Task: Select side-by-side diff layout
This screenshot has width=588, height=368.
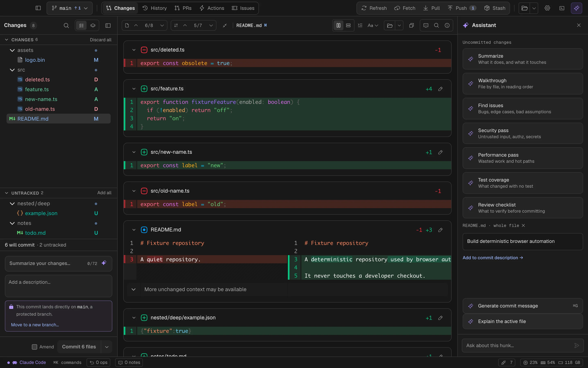Action: 338,25
